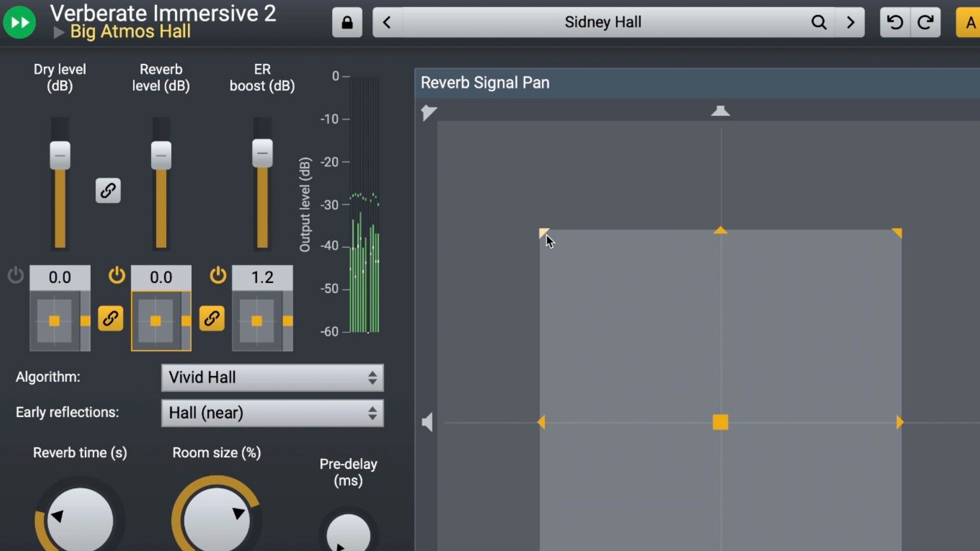Open the Algorithm dropdown showing Vivid Hall

[273, 378]
